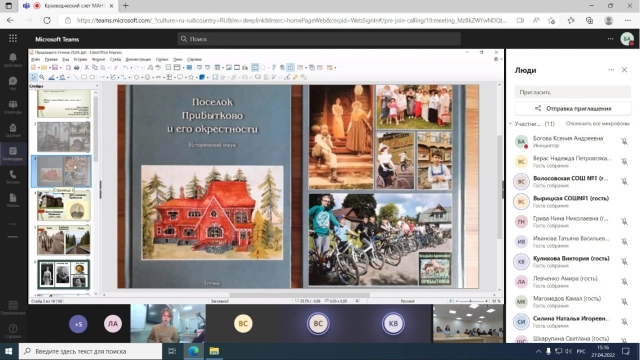Select the Ellipse drawing tool
Image resolution: width=640 pixels, height=360 pixels.
pyautogui.click(x=92, y=77)
